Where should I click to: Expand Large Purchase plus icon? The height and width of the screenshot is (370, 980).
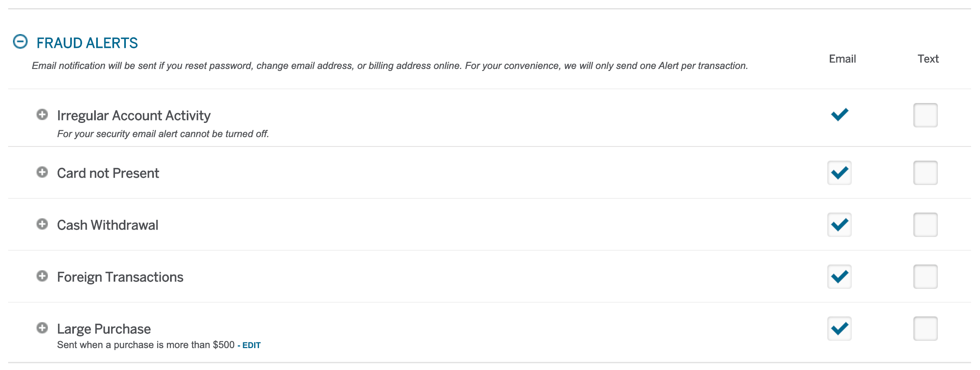tap(42, 328)
